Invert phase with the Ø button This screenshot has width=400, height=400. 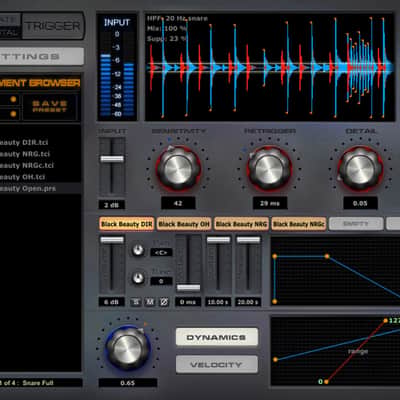coord(164,302)
